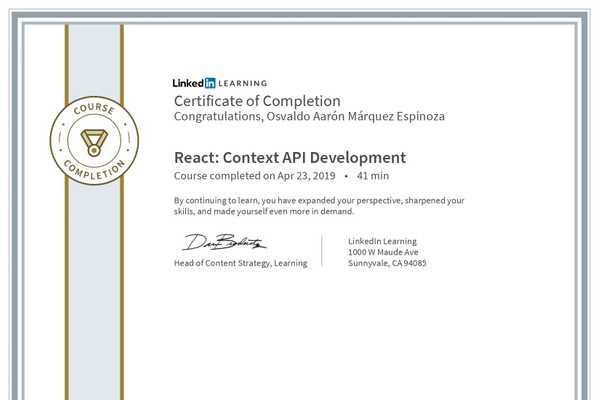
Task: Click the React: Context API Development title
Action: [x=290, y=158]
